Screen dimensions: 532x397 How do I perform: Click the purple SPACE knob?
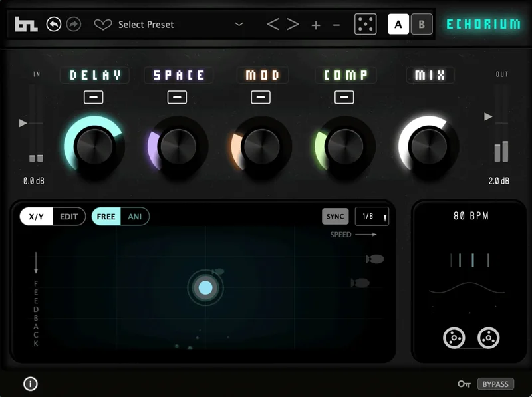[x=178, y=146]
